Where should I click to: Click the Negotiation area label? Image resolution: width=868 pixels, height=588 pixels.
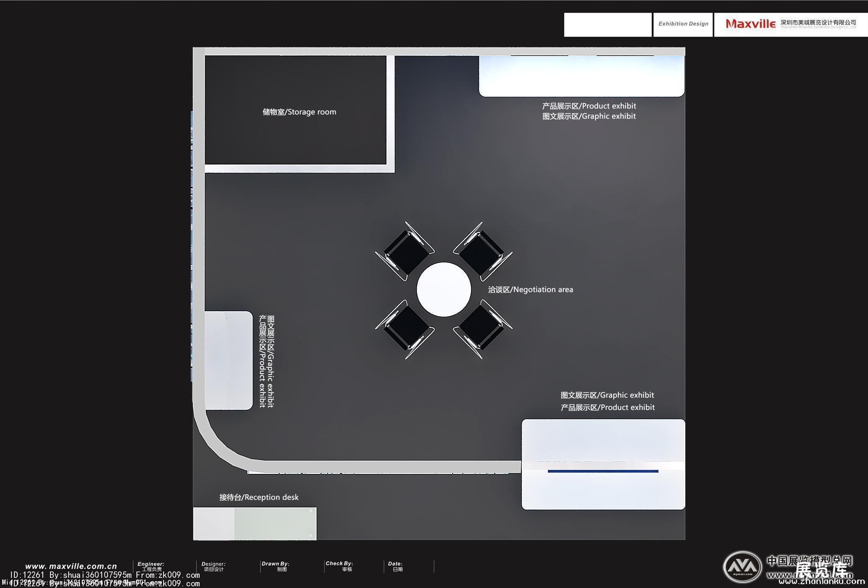[x=530, y=290]
